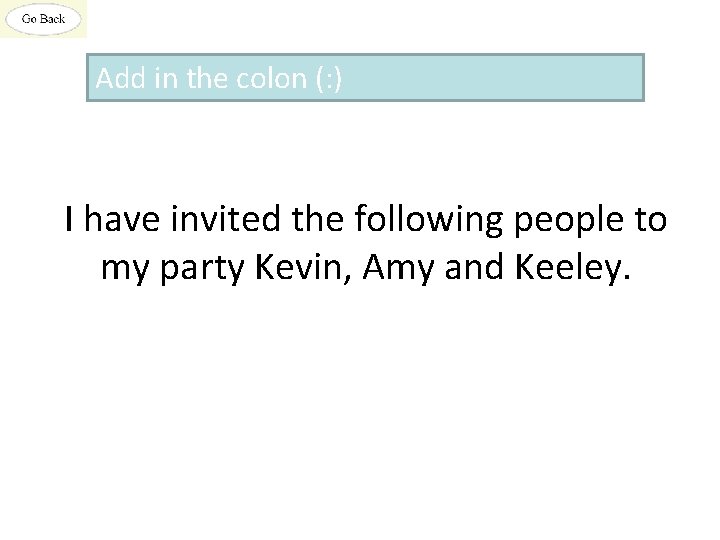This screenshot has height=540, width=720.
Task: Click the word 'to' ending the first line
Action: coord(649,219)
